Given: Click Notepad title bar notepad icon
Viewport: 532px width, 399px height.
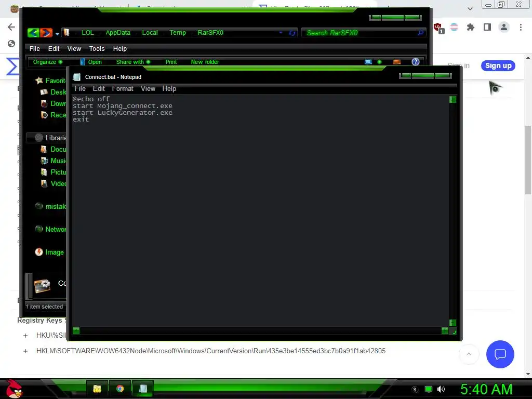Looking at the screenshot, I should tap(77, 77).
